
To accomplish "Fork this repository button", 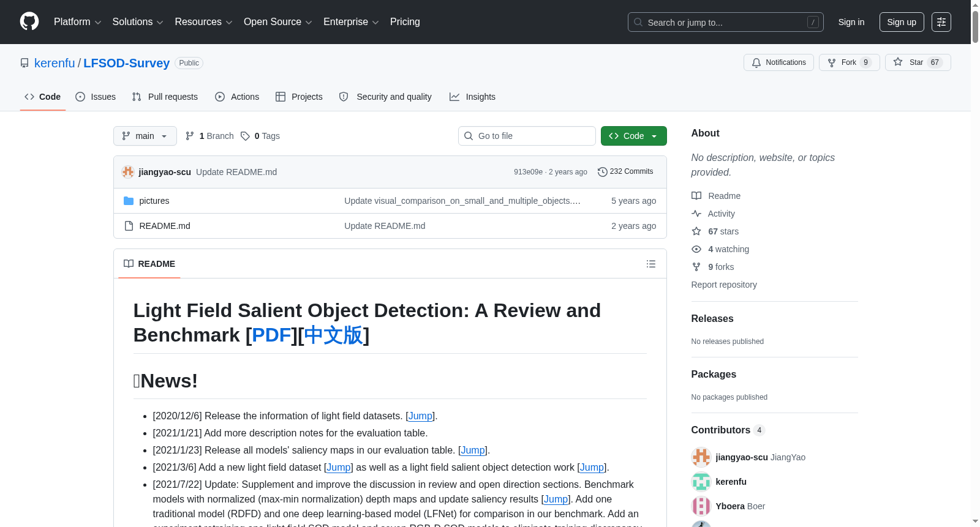I will [x=849, y=62].
